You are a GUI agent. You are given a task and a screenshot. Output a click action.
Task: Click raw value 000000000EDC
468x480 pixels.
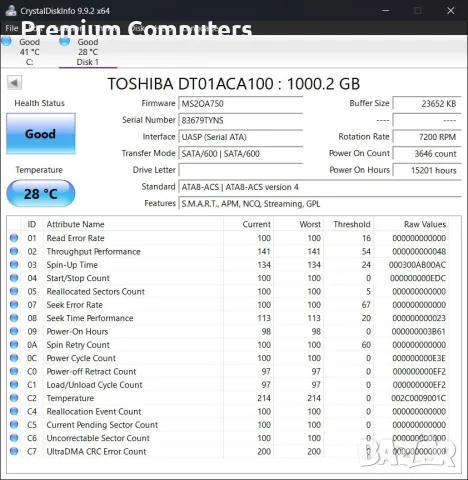[x=418, y=278]
